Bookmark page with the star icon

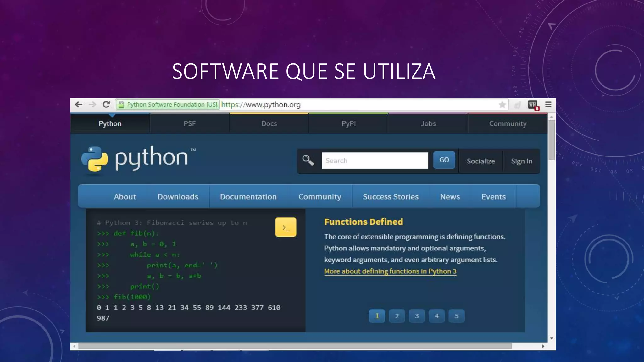coord(502,105)
